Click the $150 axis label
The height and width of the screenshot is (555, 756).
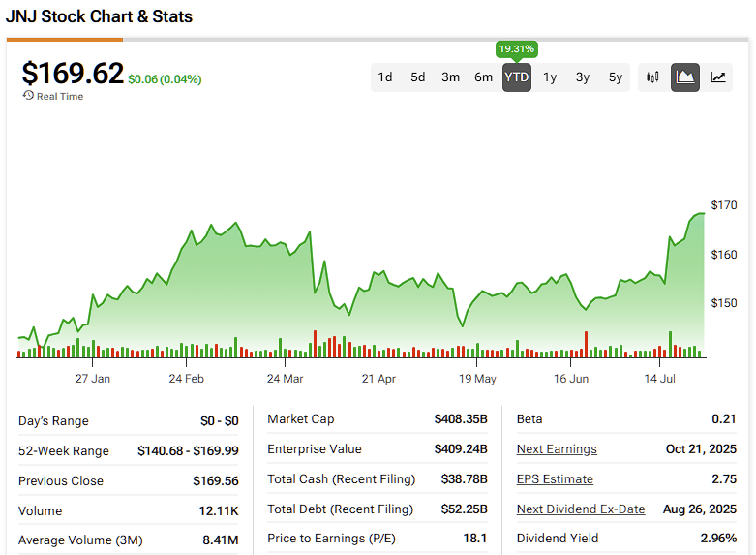point(724,303)
